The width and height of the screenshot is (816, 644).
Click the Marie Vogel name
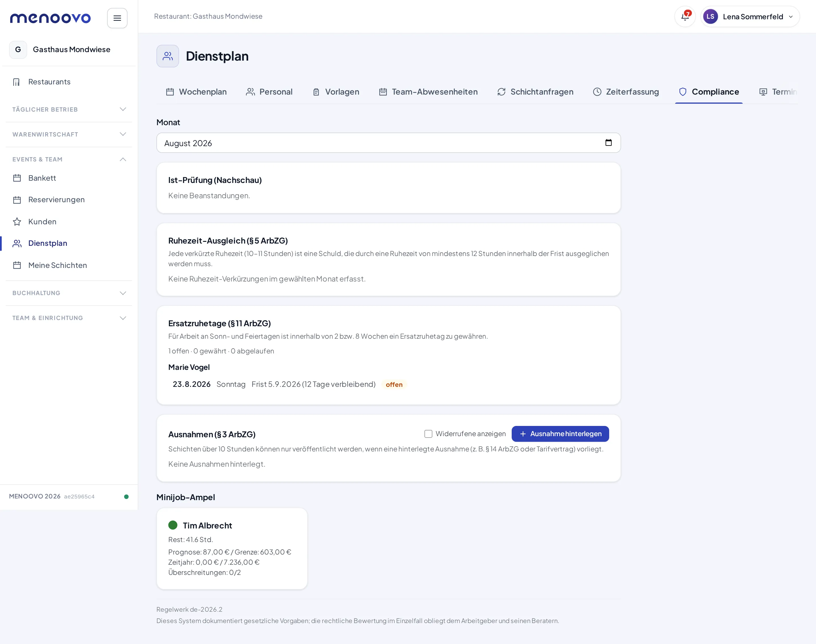[x=189, y=367]
